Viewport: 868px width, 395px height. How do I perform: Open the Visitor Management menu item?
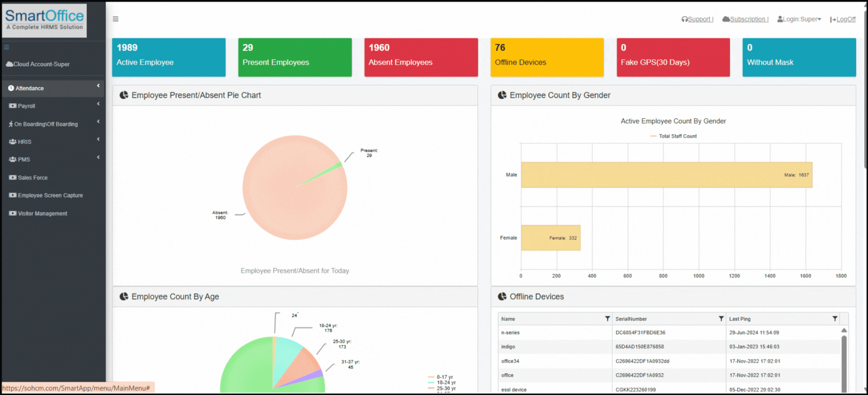click(x=53, y=213)
